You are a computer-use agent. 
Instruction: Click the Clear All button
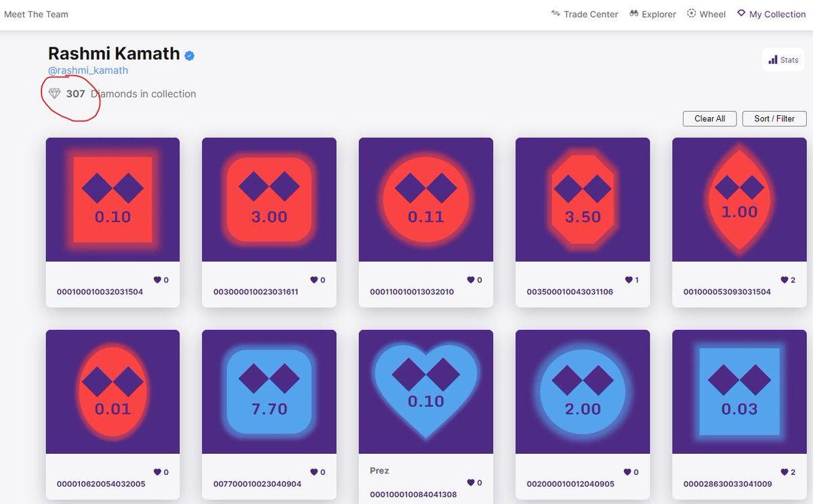(x=709, y=119)
